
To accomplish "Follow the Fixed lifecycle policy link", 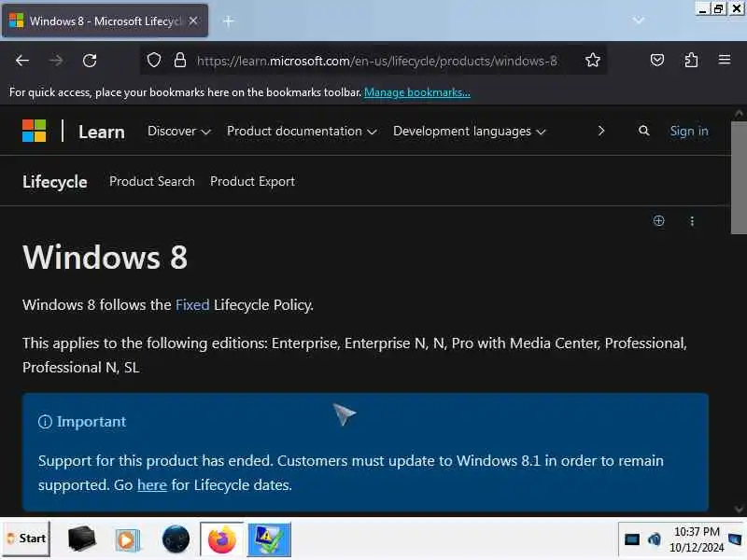I will 192,305.
